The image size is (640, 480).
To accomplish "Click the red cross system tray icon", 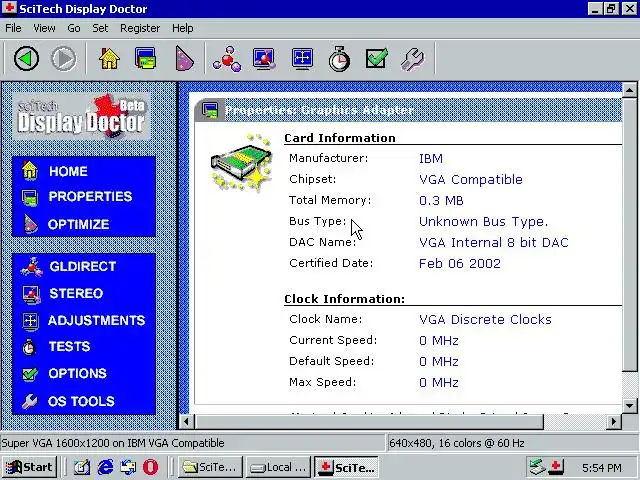I will click(556, 467).
